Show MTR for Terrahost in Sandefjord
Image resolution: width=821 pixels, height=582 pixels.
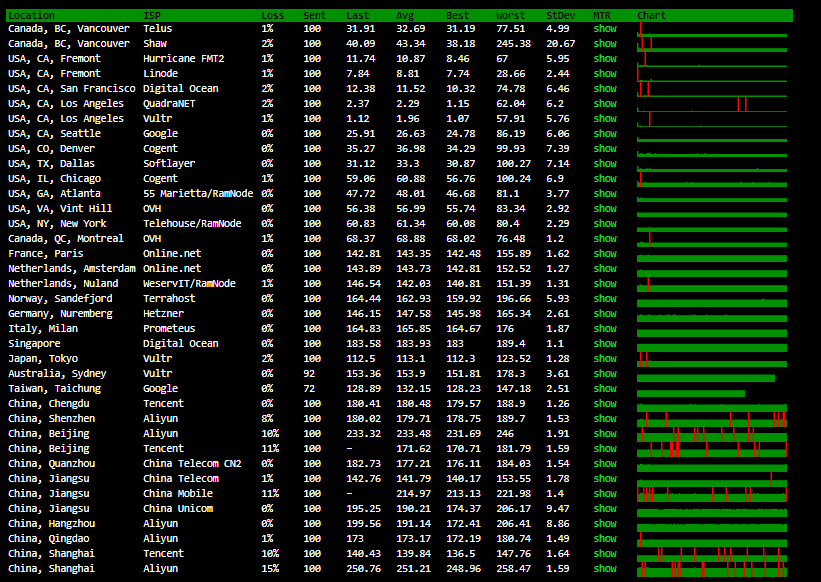click(605, 299)
